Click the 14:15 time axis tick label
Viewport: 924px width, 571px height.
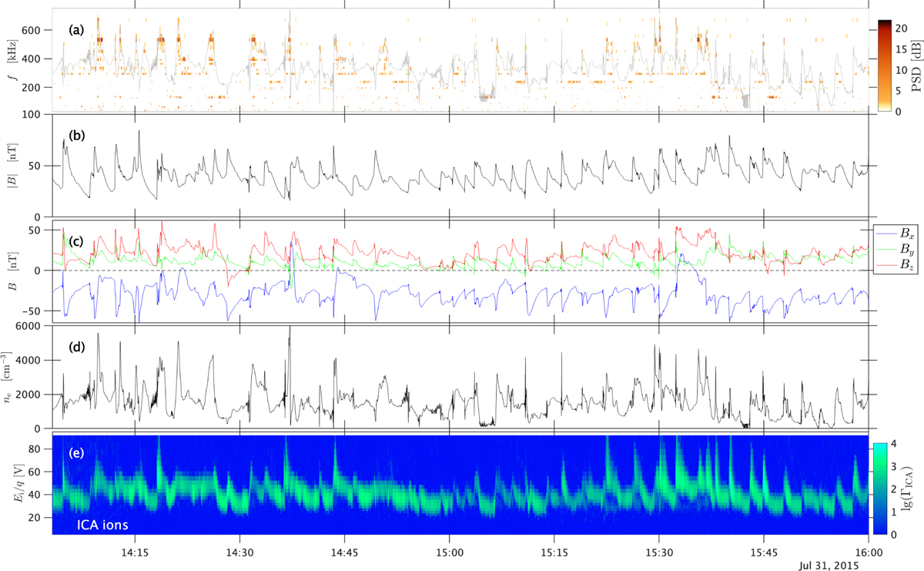(x=135, y=552)
